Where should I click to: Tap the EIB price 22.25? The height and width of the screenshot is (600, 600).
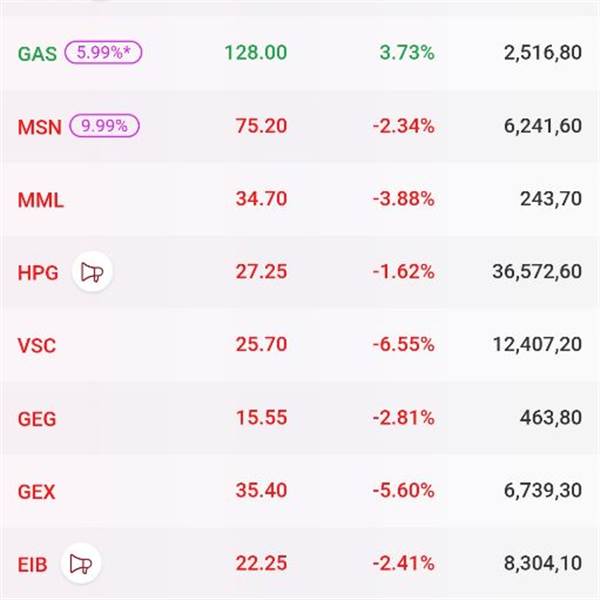click(x=261, y=564)
